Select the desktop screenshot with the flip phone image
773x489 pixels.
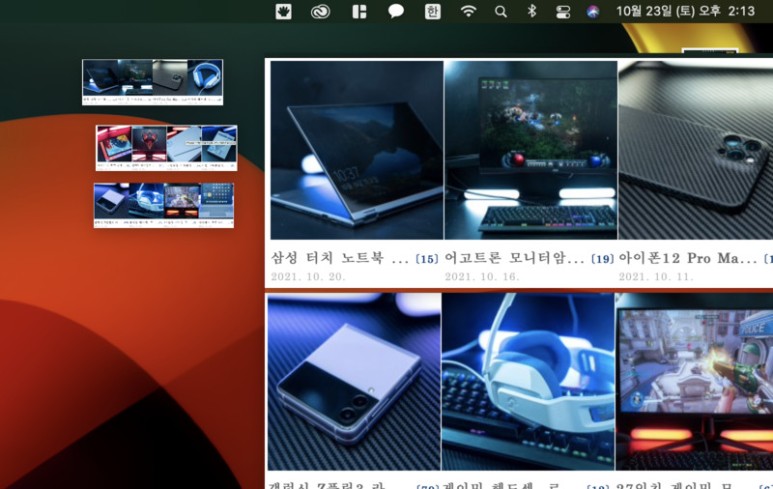click(x=164, y=205)
